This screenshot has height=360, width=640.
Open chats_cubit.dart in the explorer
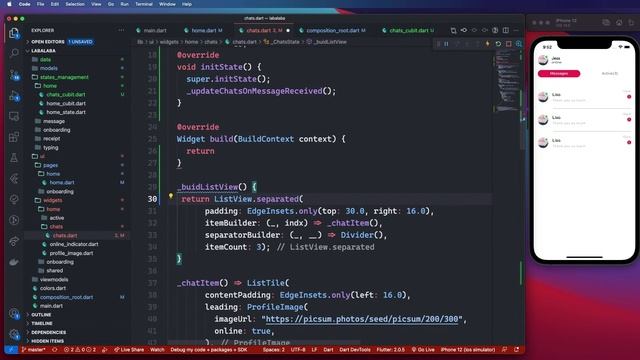[x=66, y=94]
